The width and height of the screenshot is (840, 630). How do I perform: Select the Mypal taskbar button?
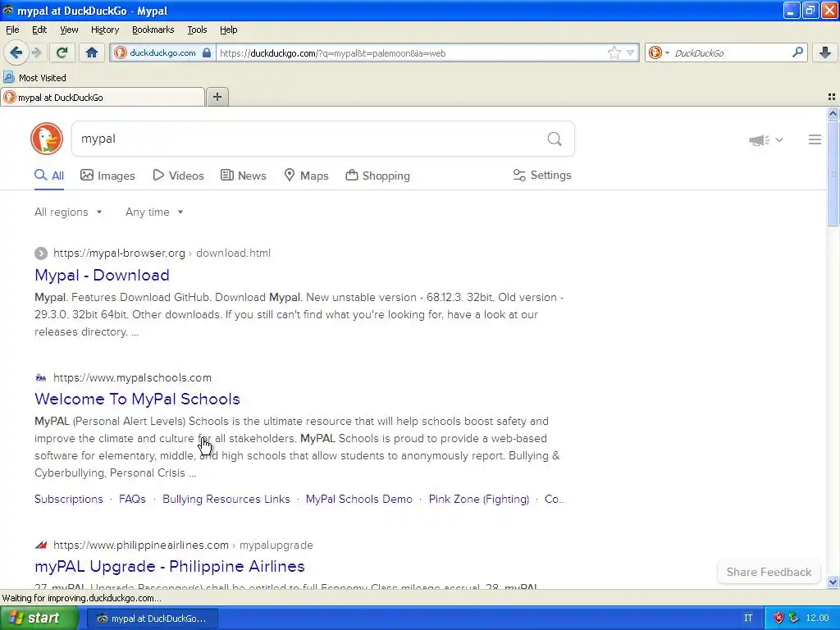tap(152, 619)
